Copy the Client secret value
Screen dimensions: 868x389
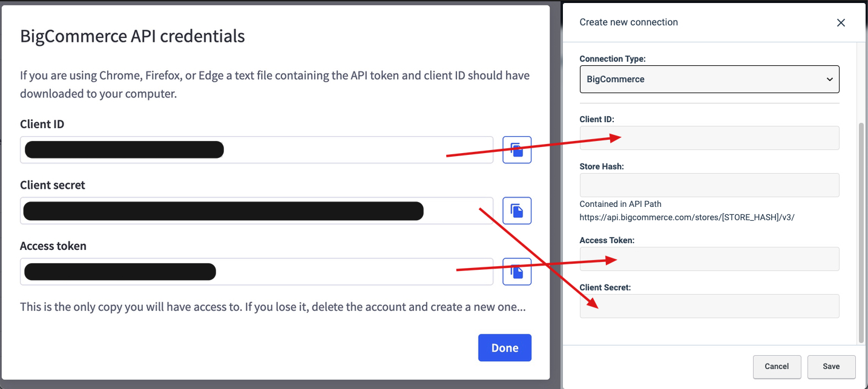pos(517,211)
